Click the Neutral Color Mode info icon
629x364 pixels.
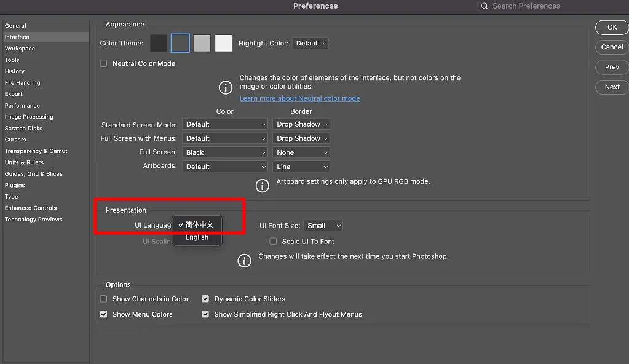pos(226,87)
